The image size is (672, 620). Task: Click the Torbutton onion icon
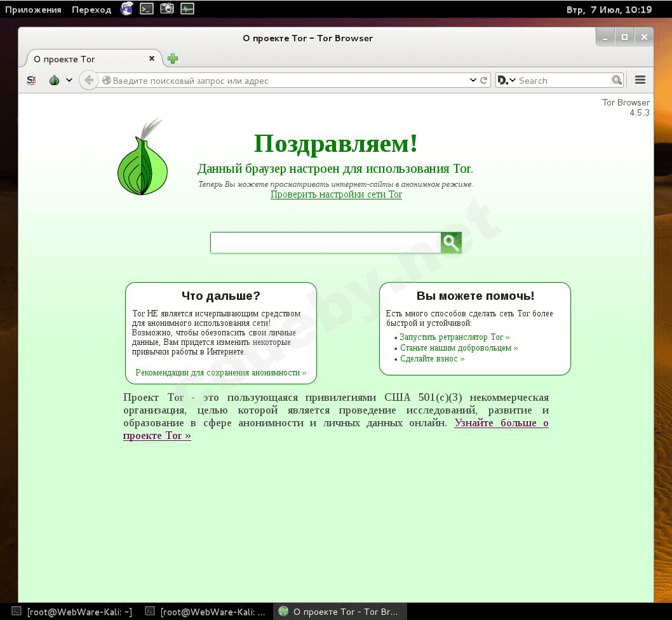coord(55,80)
